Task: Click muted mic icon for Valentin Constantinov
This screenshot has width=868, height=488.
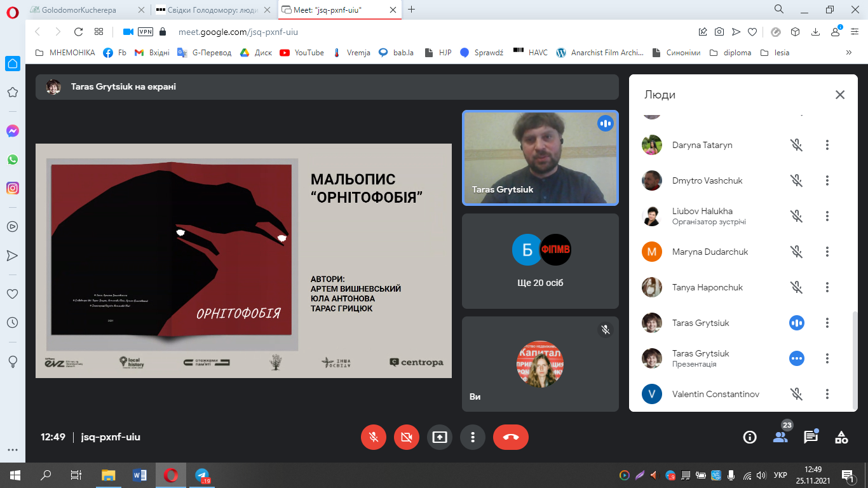Action: [797, 394]
